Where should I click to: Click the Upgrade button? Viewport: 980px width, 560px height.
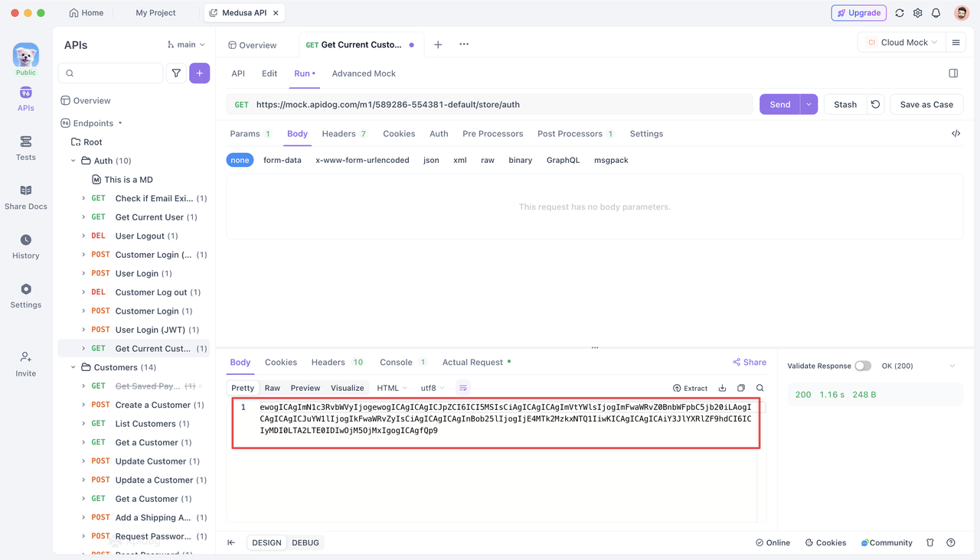coord(859,13)
